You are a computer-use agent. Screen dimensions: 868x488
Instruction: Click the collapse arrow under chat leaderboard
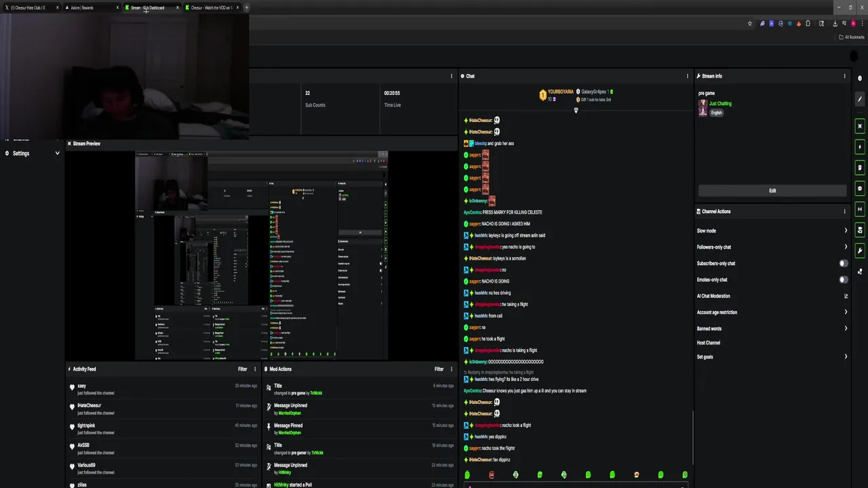tap(576, 110)
